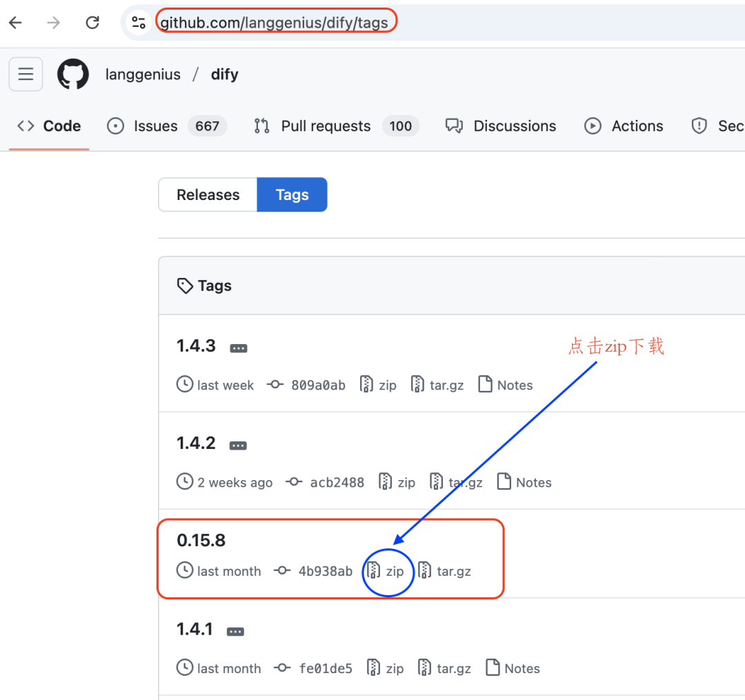The height and width of the screenshot is (700, 745).
Task: Open the hamburger navigation menu
Action: click(x=26, y=74)
